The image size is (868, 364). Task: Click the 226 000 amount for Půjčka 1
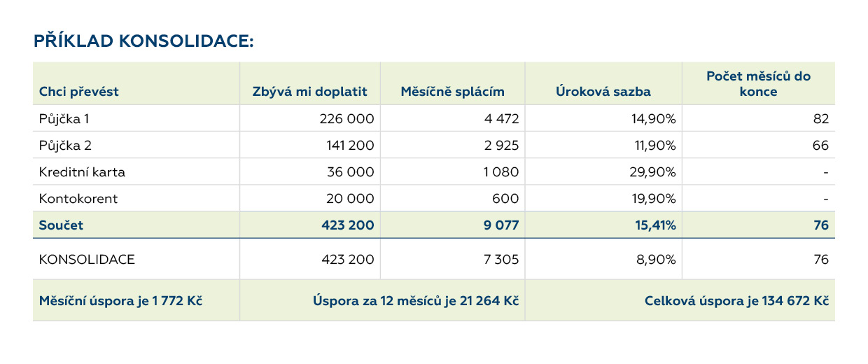pos(350,119)
